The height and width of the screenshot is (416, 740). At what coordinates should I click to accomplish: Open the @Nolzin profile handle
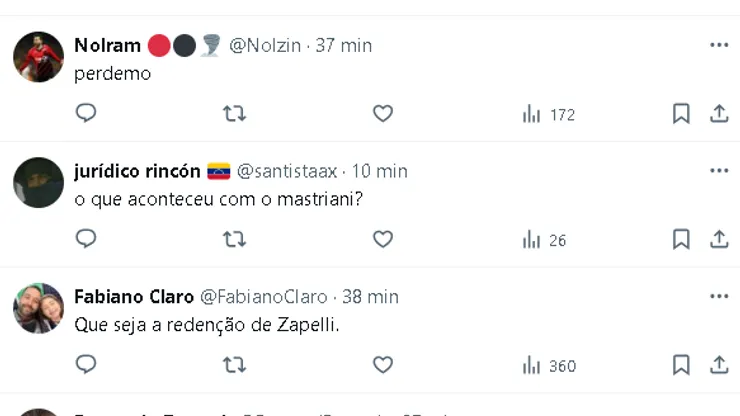268,45
